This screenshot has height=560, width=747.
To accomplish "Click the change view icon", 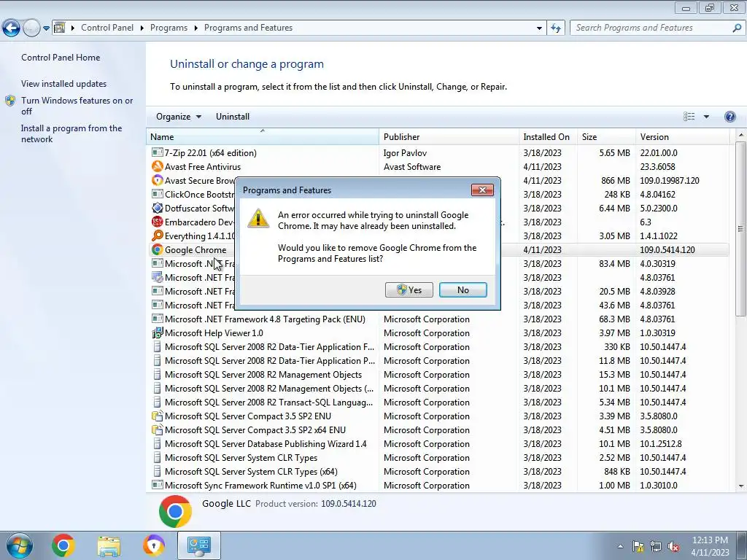I will [689, 117].
